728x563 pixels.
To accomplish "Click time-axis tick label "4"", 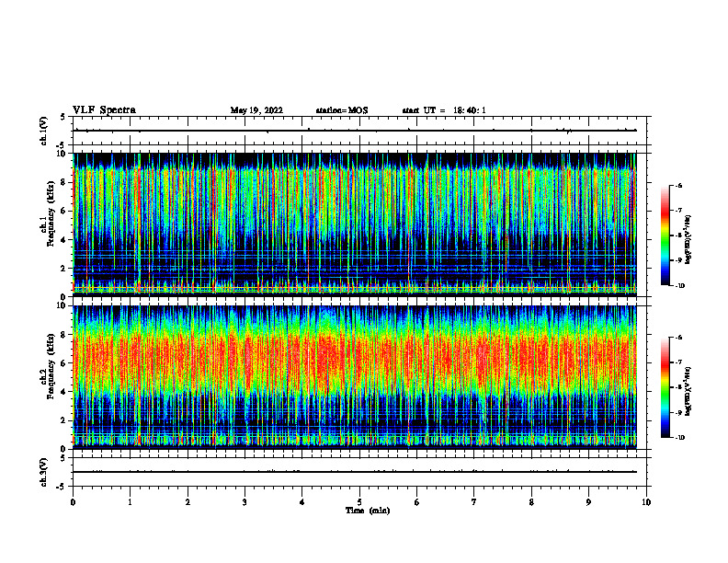I will tap(302, 502).
